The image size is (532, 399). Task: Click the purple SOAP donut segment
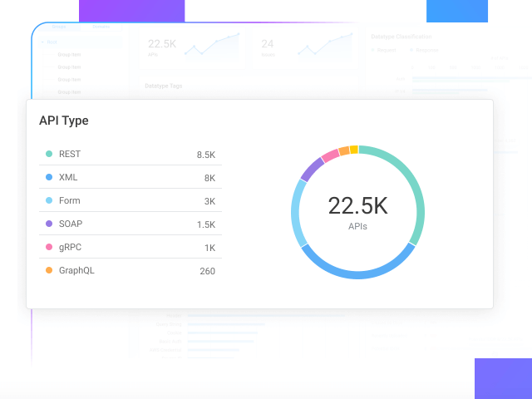(312, 169)
